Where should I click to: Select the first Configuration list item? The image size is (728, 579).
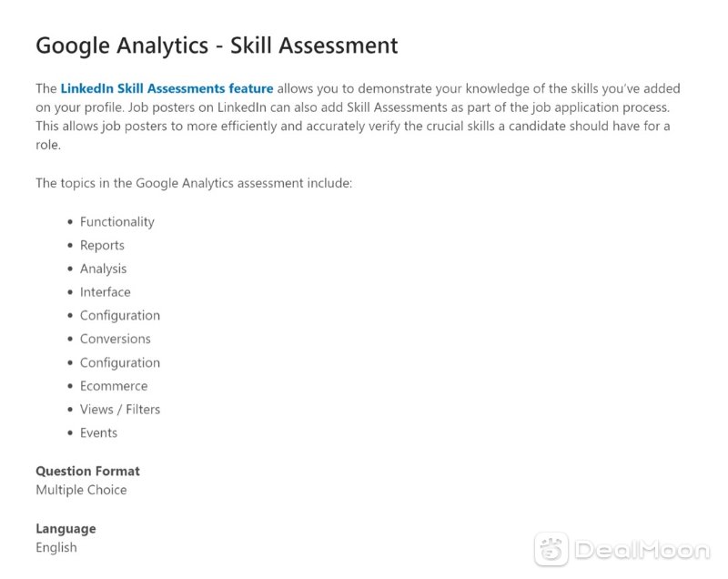[x=120, y=316]
